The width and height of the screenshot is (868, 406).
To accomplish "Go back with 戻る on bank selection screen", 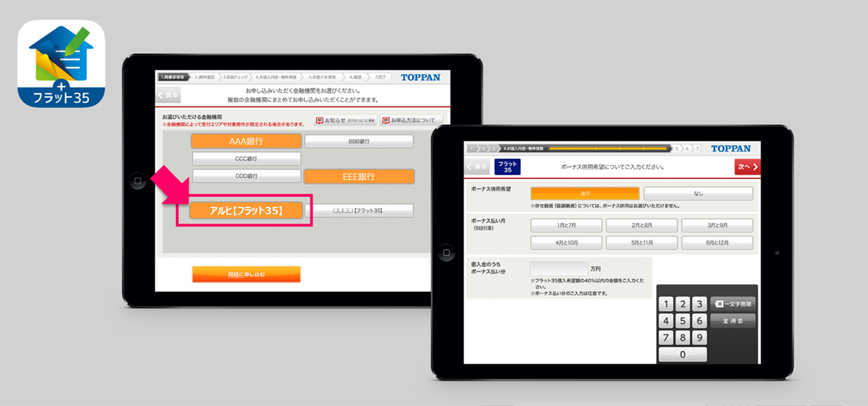I will (x=168, y=95).
